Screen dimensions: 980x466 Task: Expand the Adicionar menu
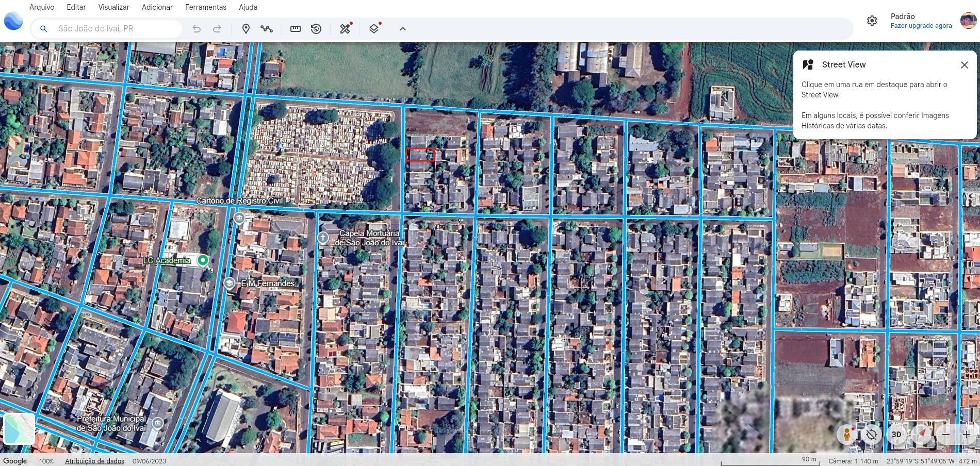[157, 7]
